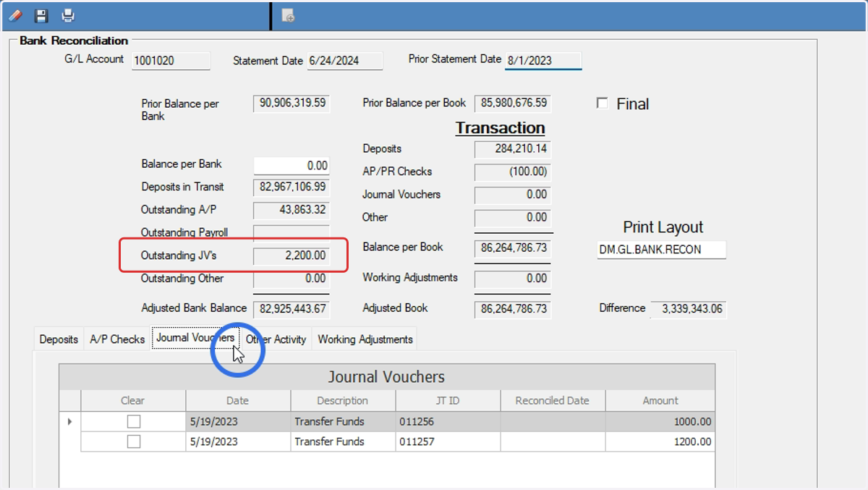Click the Clear column header
Screen dimensions: 868x490
coord(133,400)
